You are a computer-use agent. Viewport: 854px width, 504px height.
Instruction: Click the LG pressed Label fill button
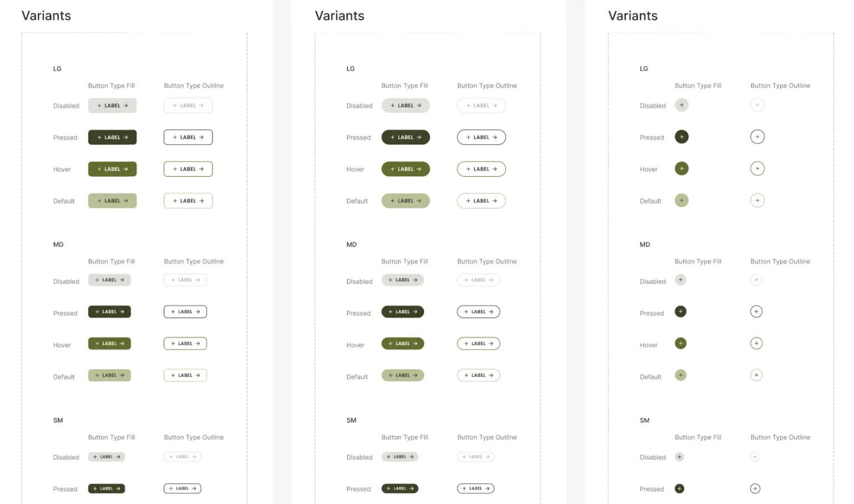pos(112,137)
